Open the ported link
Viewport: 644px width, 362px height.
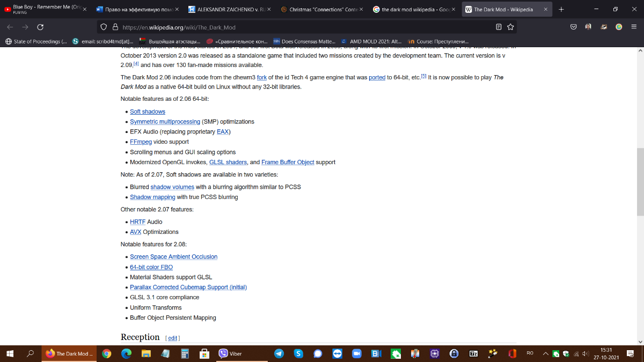(x=377, y=77)
